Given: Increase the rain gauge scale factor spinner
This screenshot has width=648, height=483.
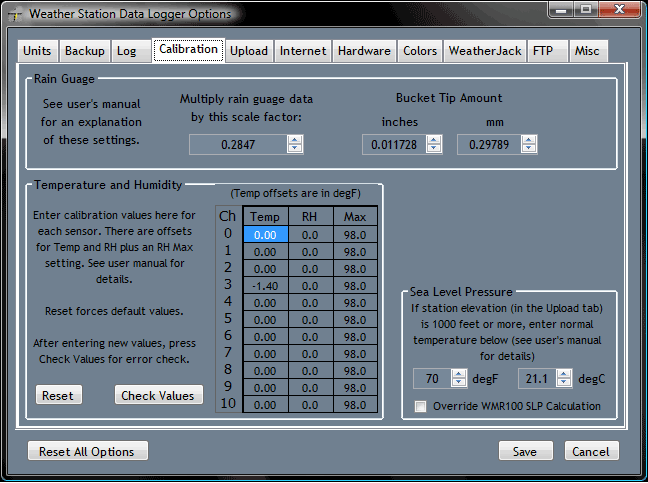Looking at the screenshot, I should pos(294,140).
